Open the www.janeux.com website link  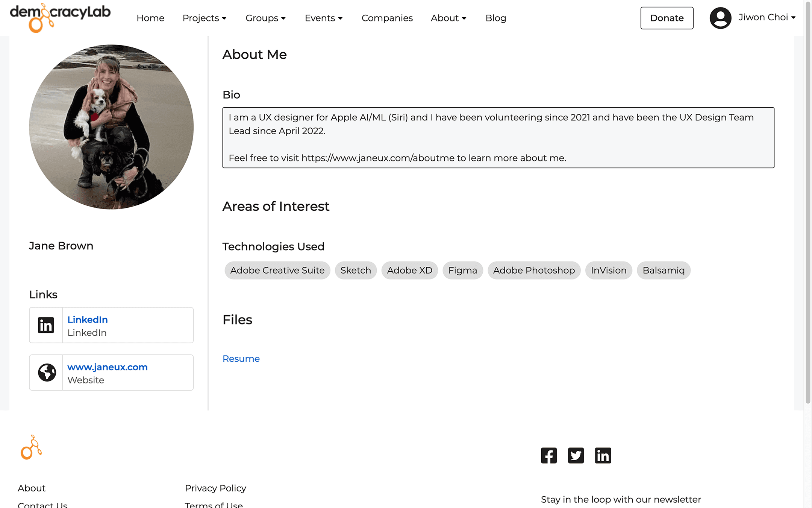click(x=108, y=367)
